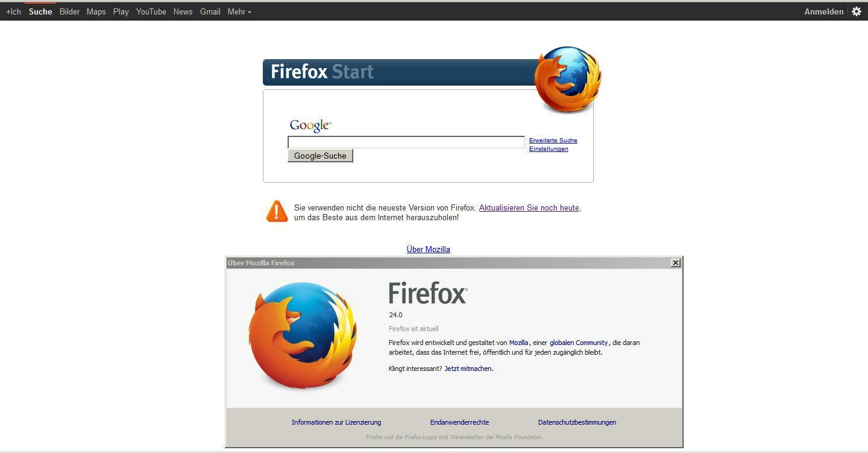This screenshot has height=453, width=868.
Task: Click Aktualisieren Sie noch heute link
Action: 530,207
